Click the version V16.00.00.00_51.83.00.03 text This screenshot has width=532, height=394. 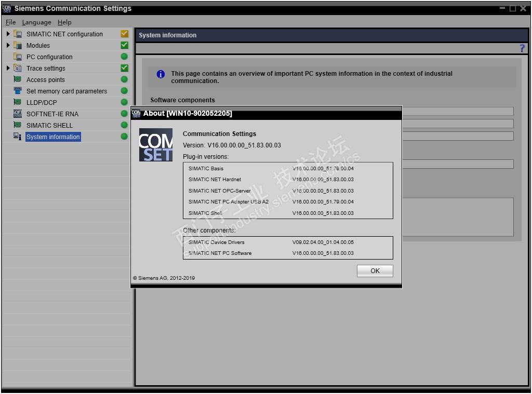(x=244, y=145)
